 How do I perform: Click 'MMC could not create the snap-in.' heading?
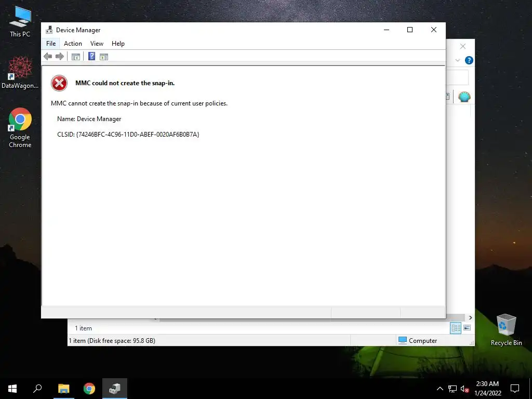pyautogui.click(x=125, y=83)
